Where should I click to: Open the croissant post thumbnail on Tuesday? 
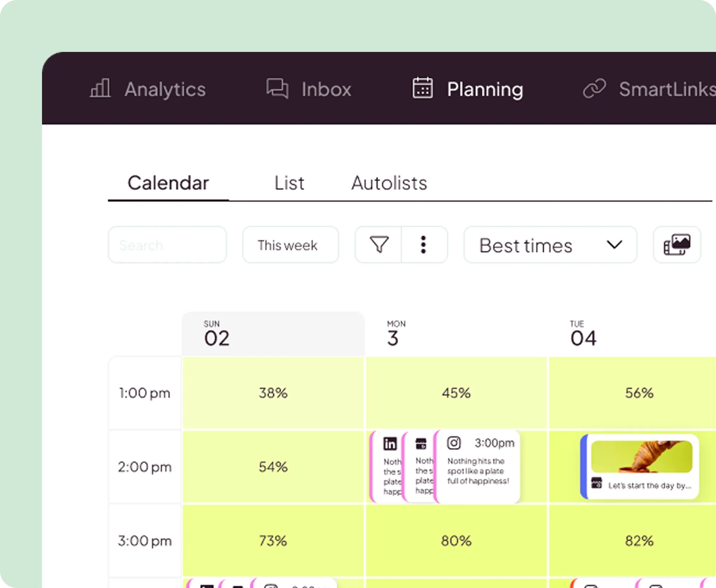642,457
